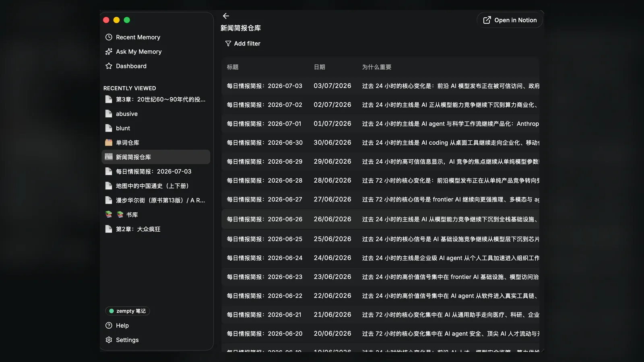Screen dimensions: 644x362
Task: Open table row 每日情报简报：2026-06-22
Action: [380, 296]
